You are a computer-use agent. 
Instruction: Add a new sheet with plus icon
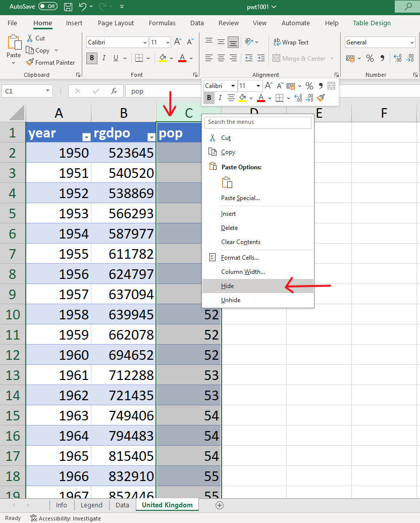219,505
